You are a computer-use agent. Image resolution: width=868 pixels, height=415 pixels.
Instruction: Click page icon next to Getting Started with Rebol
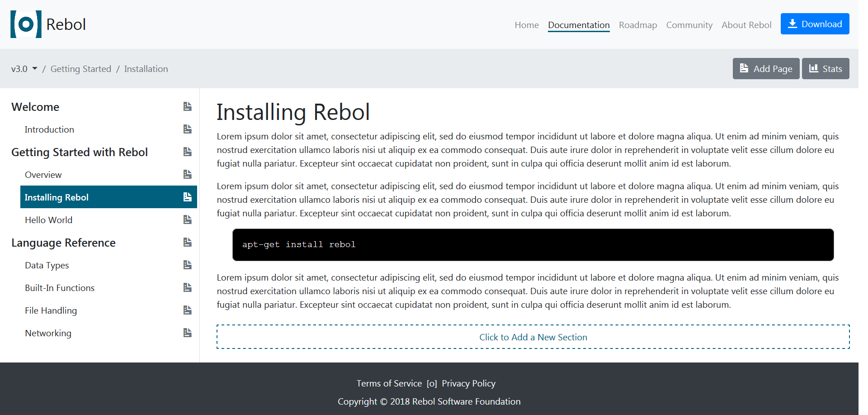(x=188, y=152)
